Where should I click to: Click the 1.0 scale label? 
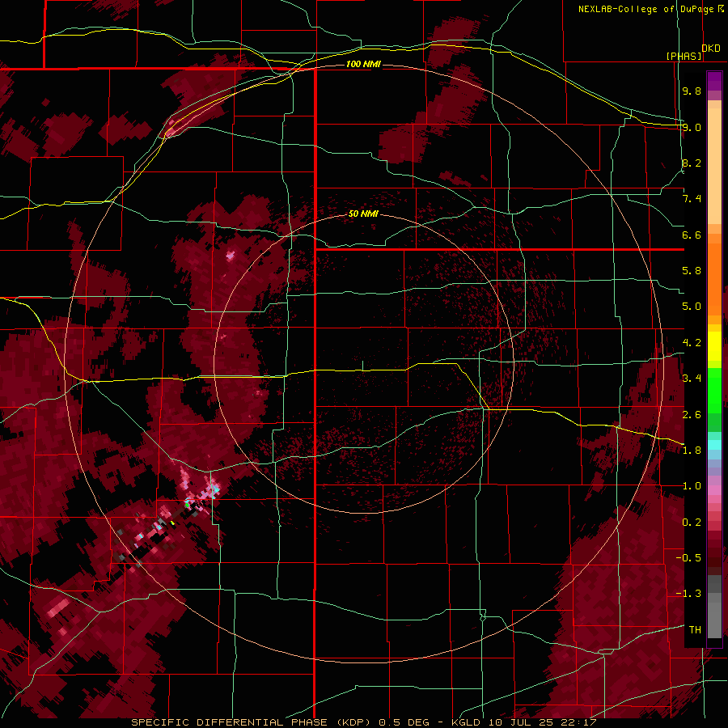click(x=692, y=486)
